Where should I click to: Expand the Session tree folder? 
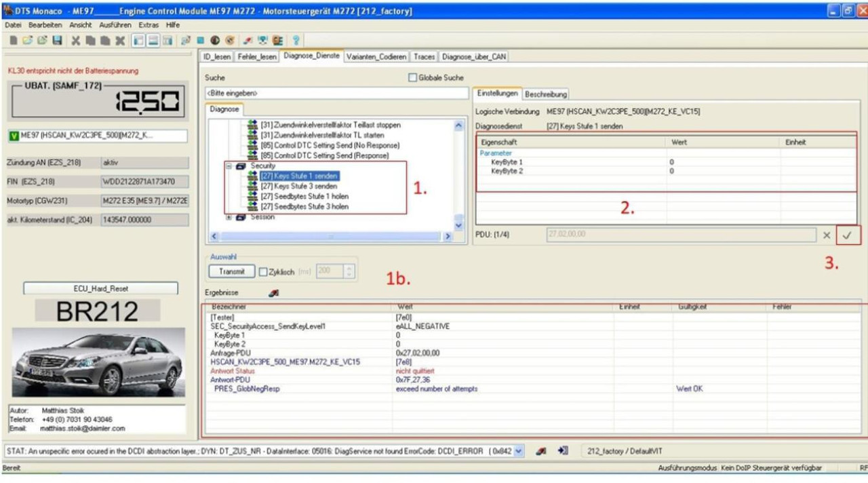point(229,217)
